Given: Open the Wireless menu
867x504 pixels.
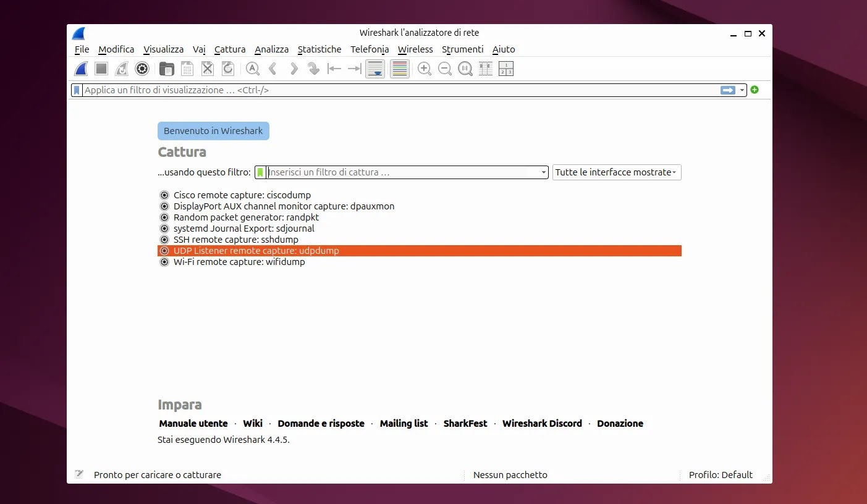Looking at the screenshot, I should coord(415,49).
